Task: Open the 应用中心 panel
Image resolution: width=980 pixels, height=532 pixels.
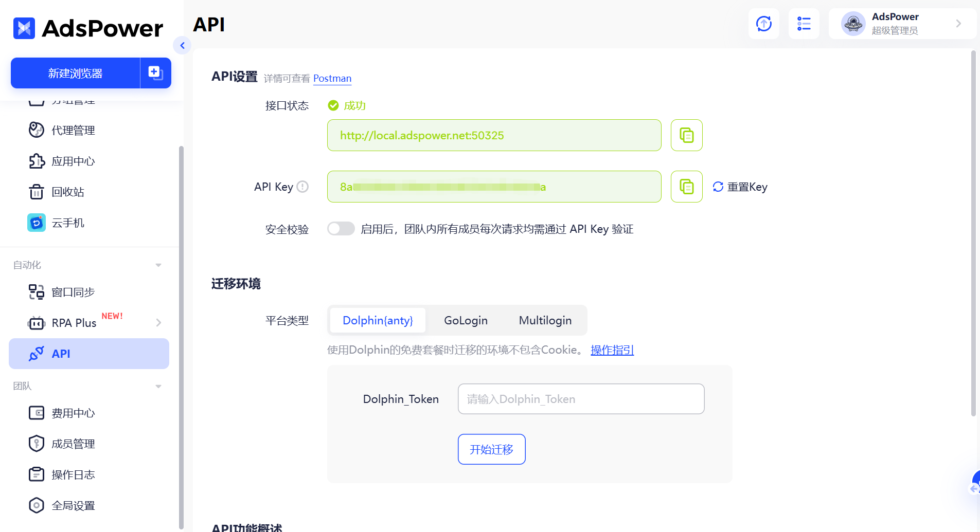Action: (73, 161)
